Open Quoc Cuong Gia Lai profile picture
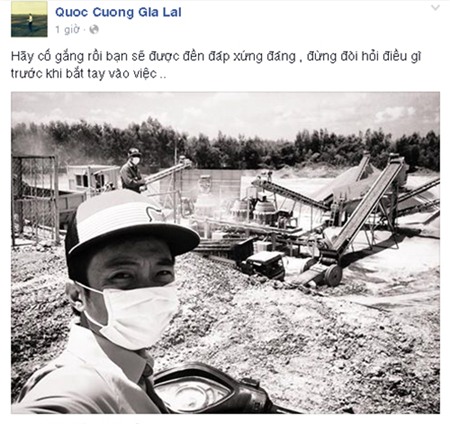The height and width of the screenshot is (424, 450). 29,19
